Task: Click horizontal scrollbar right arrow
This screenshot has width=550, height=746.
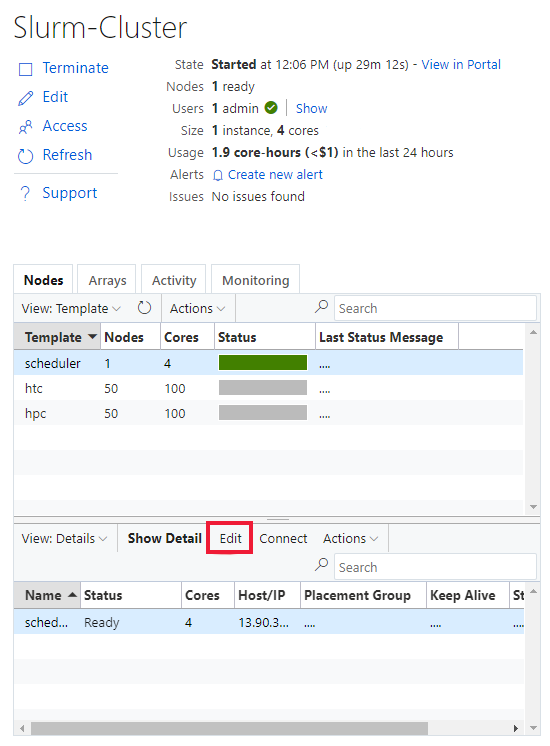Action: (516, 728)
